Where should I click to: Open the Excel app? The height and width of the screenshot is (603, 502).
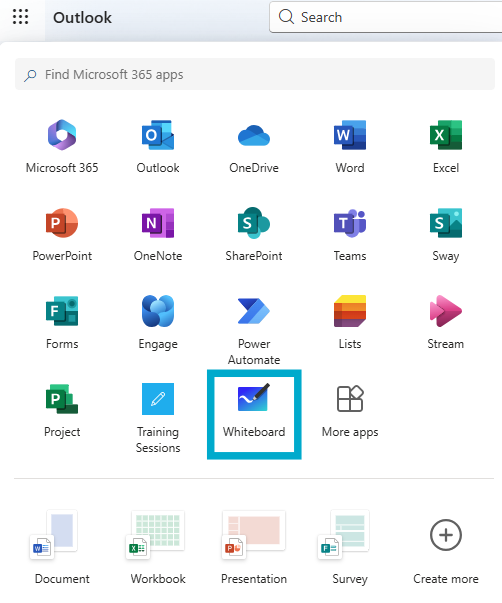coord(446,147)
